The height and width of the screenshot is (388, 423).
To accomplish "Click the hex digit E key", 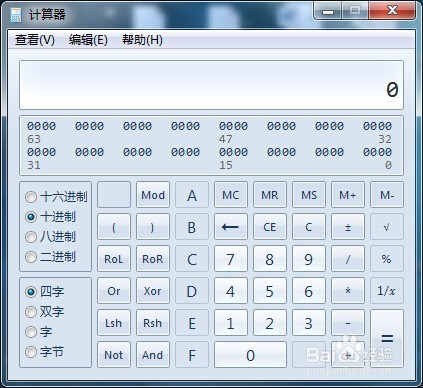I will 192,323.
